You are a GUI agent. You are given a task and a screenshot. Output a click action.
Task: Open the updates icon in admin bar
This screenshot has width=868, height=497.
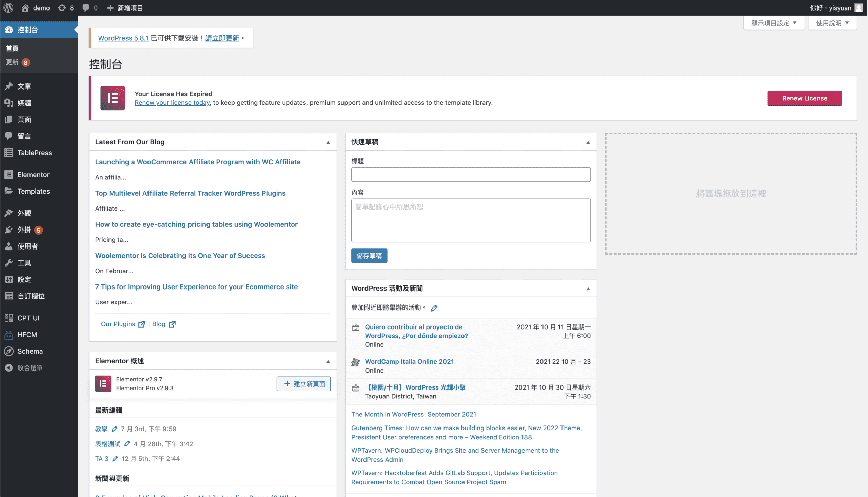click(62, 7)
